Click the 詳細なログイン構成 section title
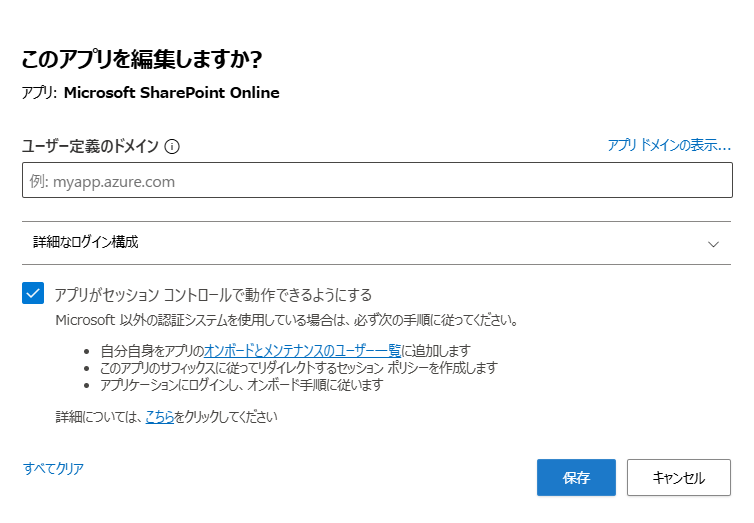Screen dimensions: 754x523 point(85,242)
